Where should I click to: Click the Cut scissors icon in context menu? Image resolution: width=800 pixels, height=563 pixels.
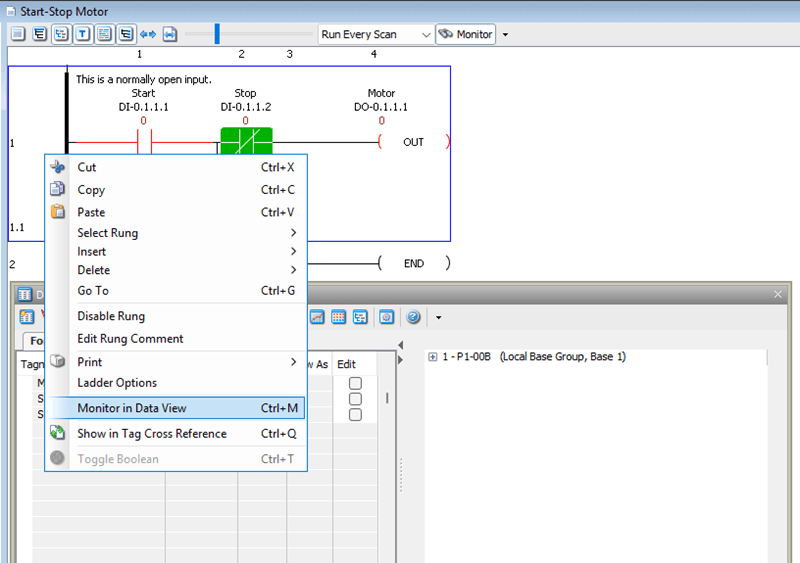(57, 168)
